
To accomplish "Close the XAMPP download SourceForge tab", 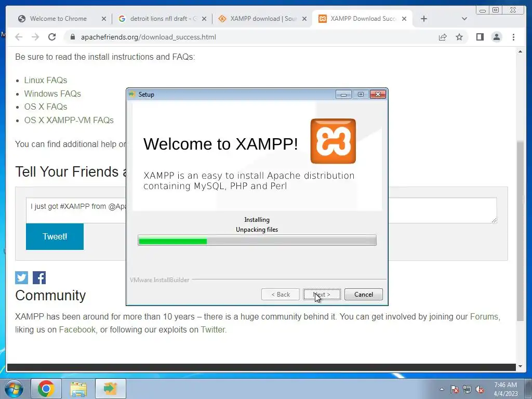I will point(304,19).
